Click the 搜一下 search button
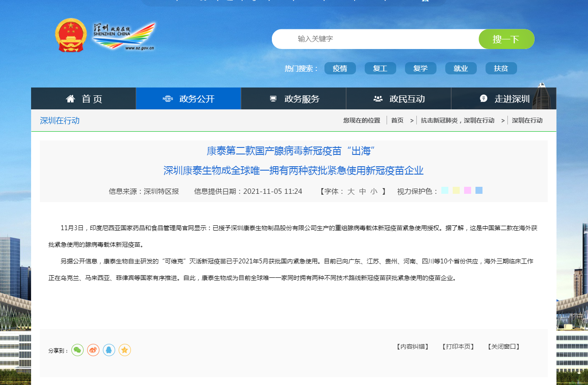Viewport: 588px width, 385px height. (x=507, y=39)
